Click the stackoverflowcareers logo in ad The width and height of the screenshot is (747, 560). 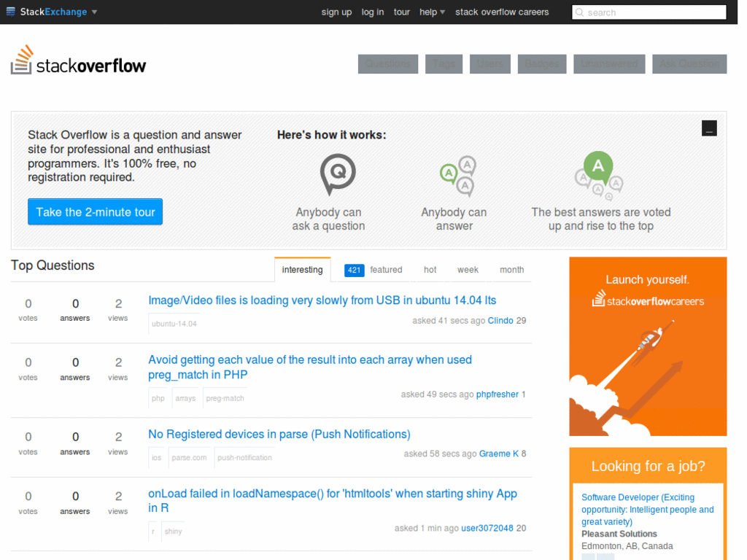coord(648,300)
